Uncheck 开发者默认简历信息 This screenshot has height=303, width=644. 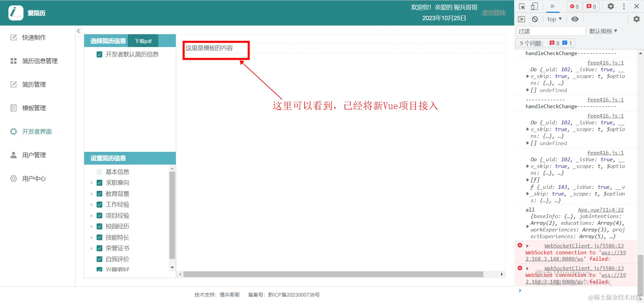(x=99, y=54)
